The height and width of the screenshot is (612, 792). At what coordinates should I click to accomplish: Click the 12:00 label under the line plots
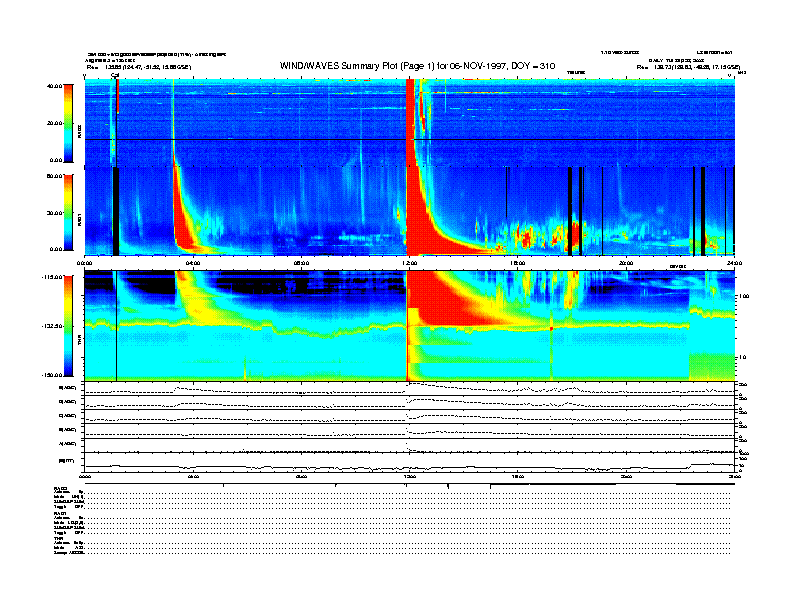(410, 476)
